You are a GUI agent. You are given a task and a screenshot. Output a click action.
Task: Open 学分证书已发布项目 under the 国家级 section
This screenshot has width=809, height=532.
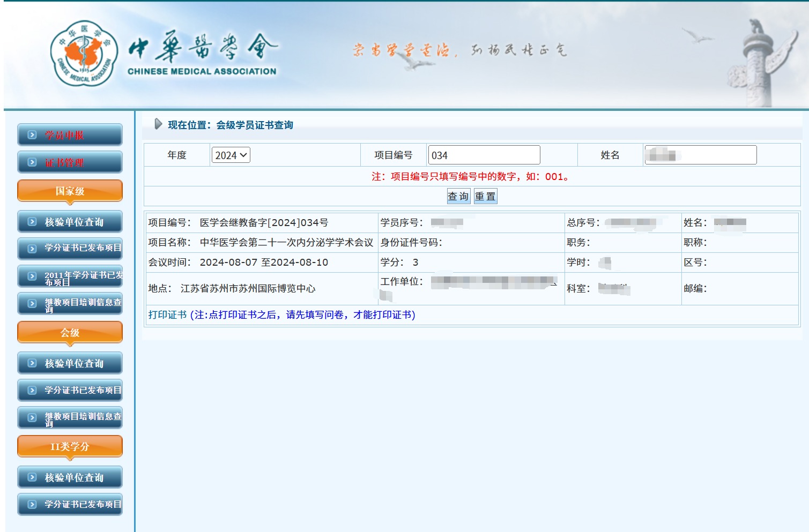[x=70, y=248]
